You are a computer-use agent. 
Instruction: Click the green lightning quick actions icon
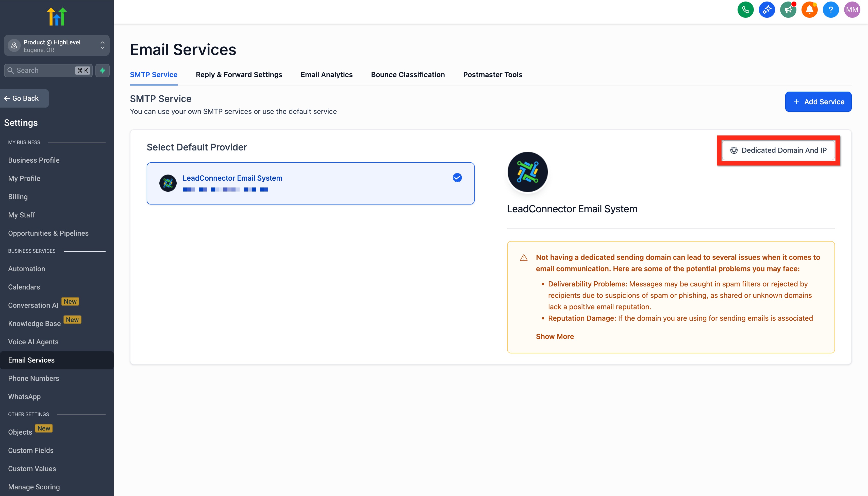[103, 71]
